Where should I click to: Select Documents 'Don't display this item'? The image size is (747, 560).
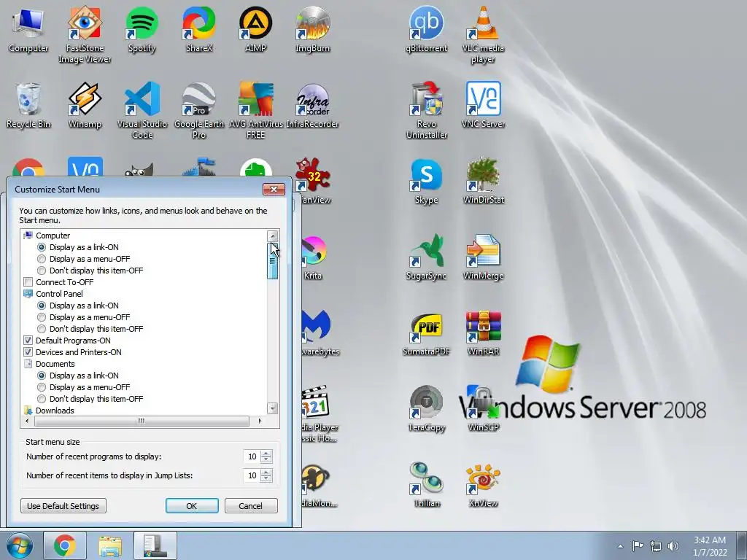coord(42,399)
